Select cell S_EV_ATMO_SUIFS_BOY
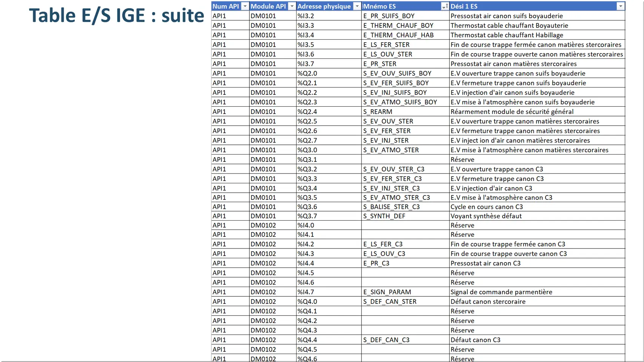 point(405,102)
